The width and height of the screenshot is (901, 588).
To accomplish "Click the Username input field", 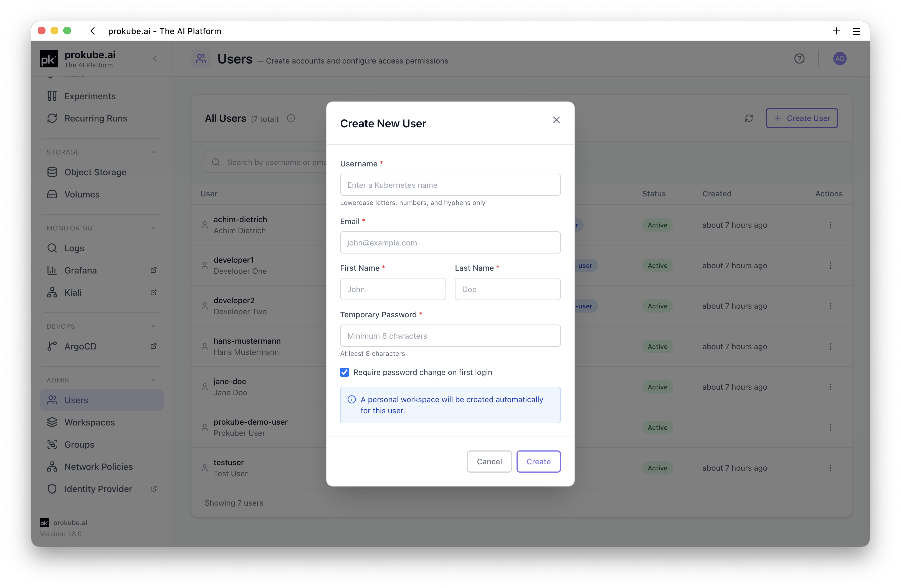I will (450, 185).
